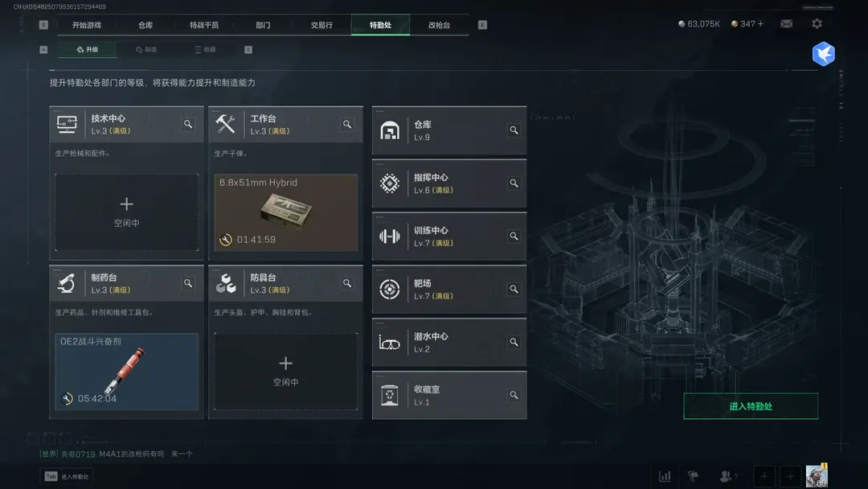Click the magnifier on 仓库 Lv.9

click(514, 130)
